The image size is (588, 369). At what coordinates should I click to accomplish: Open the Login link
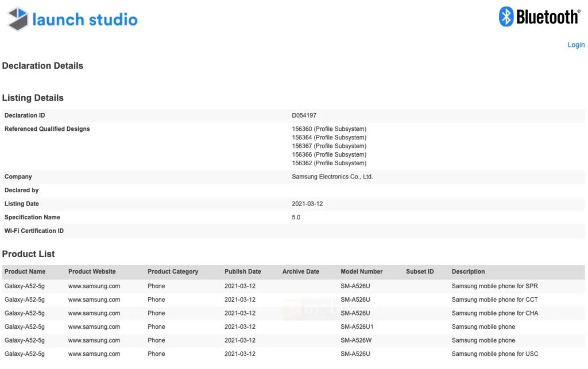tap(575, 45)
